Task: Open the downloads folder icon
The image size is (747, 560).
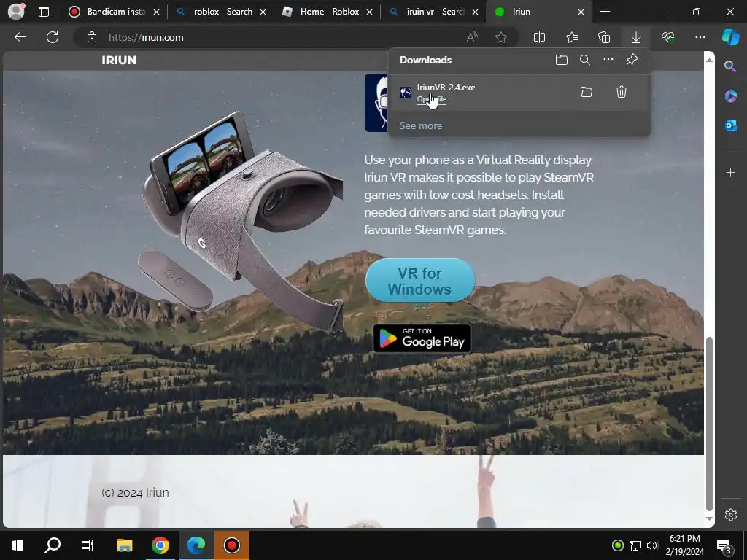Action: pos(562,60)
